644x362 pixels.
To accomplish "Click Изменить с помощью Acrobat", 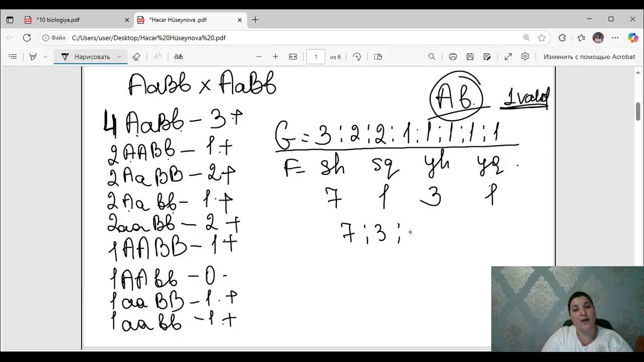I will [589, 57].
